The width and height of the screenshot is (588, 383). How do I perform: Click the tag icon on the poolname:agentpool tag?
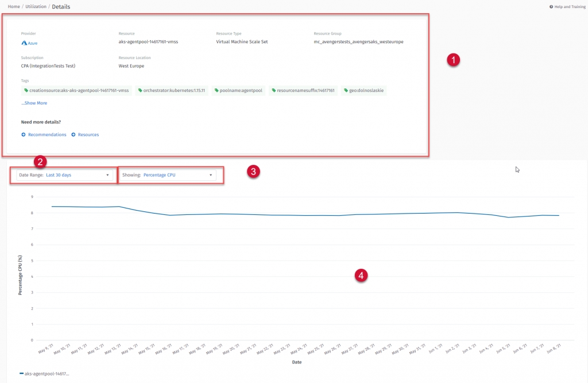tap(216, 91)
